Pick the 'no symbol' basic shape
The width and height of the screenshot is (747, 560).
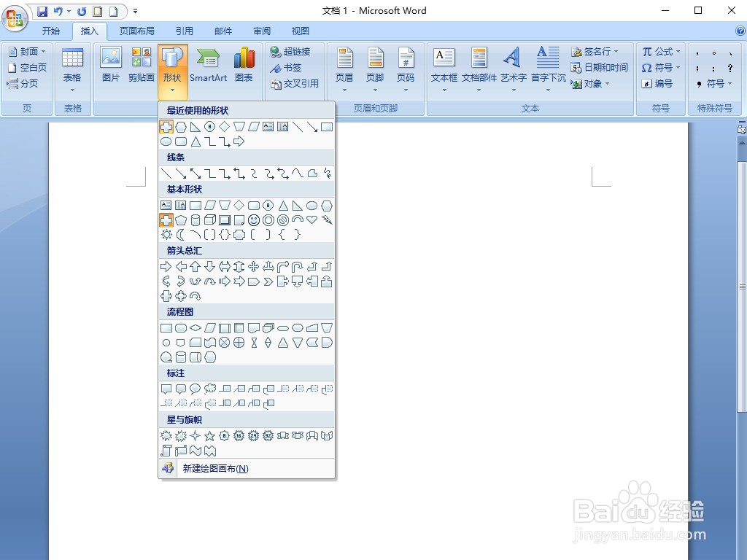(x=283, y=220)
